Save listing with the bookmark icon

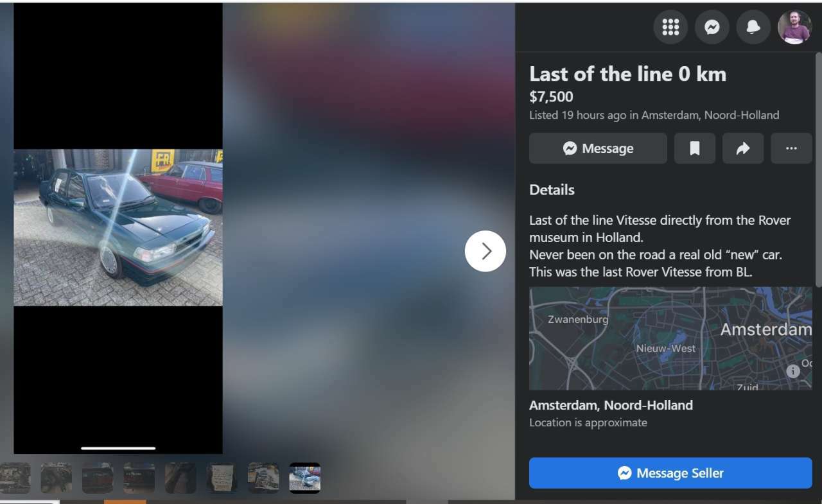(694, 148)
